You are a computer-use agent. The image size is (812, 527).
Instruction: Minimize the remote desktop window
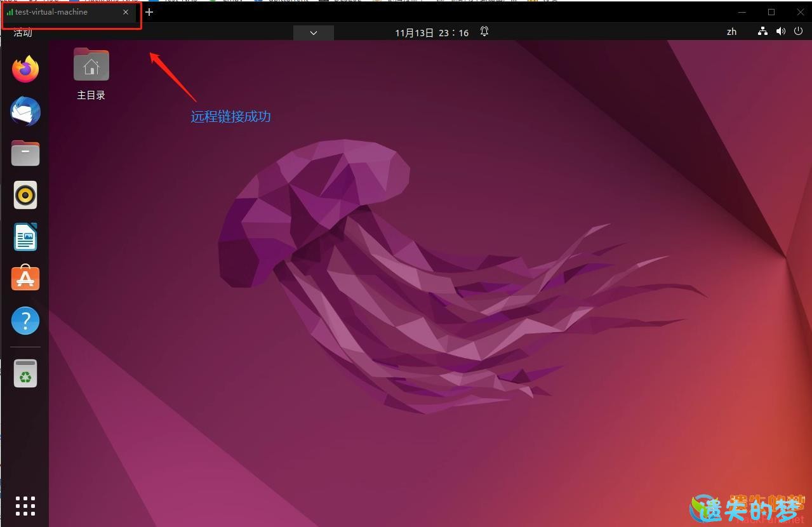(743, 12)
